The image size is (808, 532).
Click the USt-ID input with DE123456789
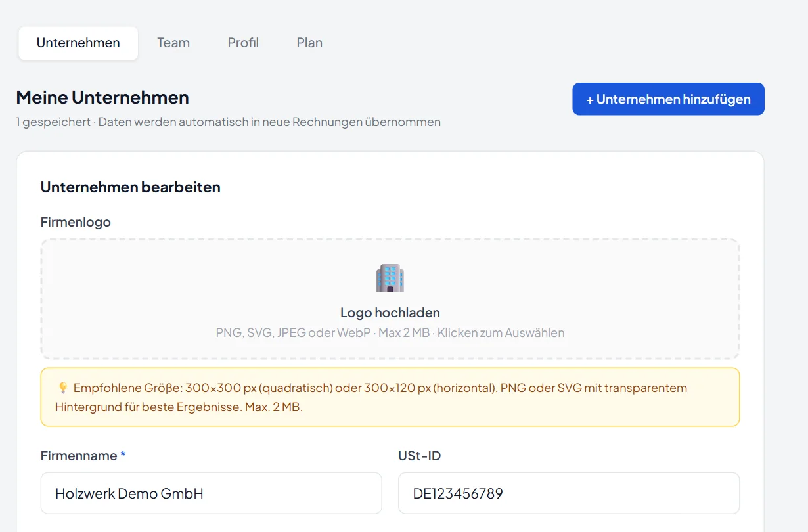[569, 493]
